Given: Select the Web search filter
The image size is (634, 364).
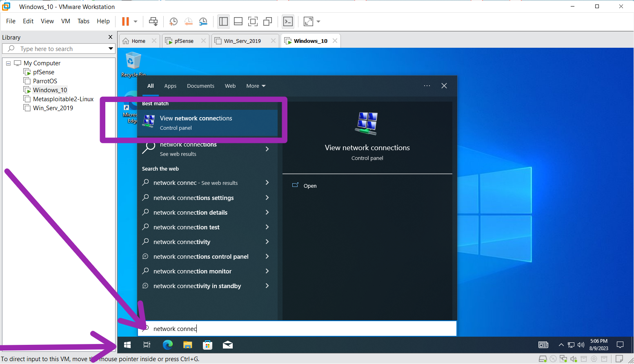Looking at the screenshot, I should pyautogui.click(x=230, y=86).
